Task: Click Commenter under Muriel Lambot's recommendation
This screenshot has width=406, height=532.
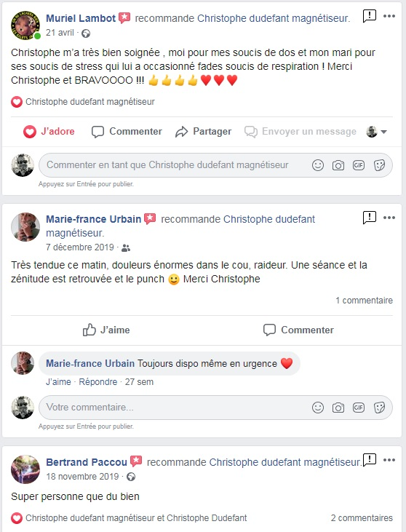Action: point(127,131)
